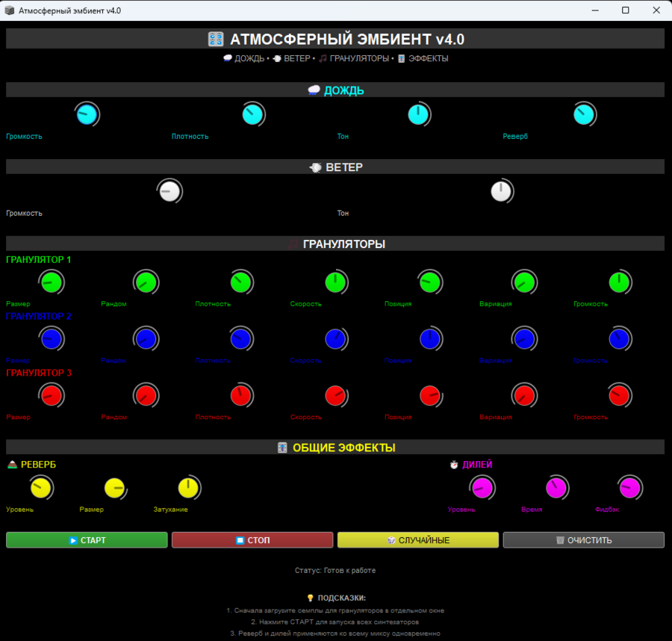Click the wind Громкость white knob

[169, 191]
